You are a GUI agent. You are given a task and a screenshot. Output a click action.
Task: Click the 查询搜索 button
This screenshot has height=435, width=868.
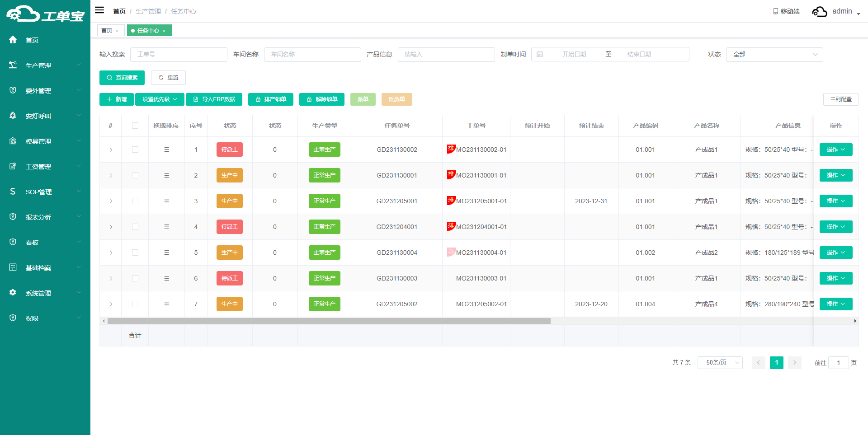tap(122, 78)
